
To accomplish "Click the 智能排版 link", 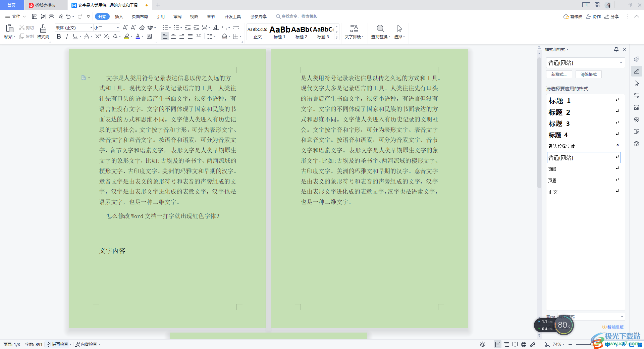I will pyautogui.click(x=613, y=327).
